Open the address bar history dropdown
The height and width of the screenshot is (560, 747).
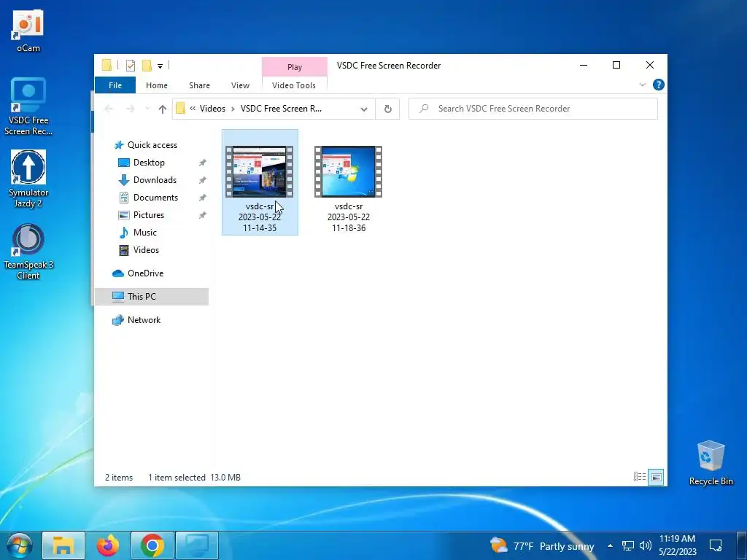364,109
